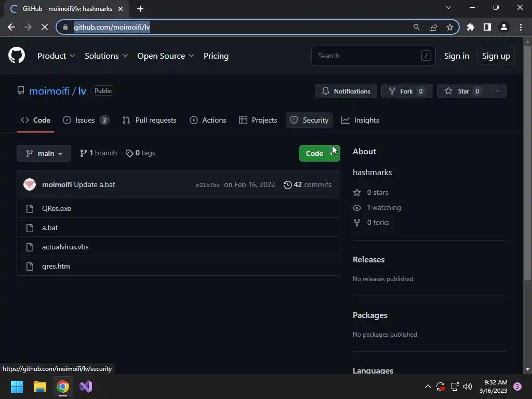View the 0 stars link in About

[371, 192]
